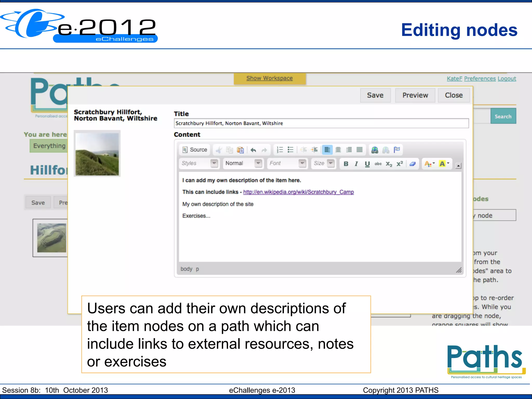
Task: Open the paragraph Format dropdown showing Normal
Action: (x=243, y=163)
